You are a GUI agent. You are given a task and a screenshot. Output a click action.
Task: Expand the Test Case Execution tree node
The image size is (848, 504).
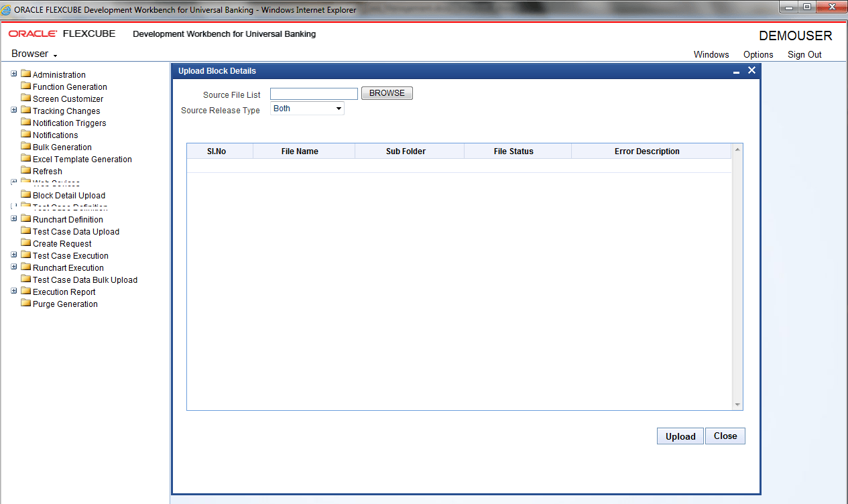[14, 255]
